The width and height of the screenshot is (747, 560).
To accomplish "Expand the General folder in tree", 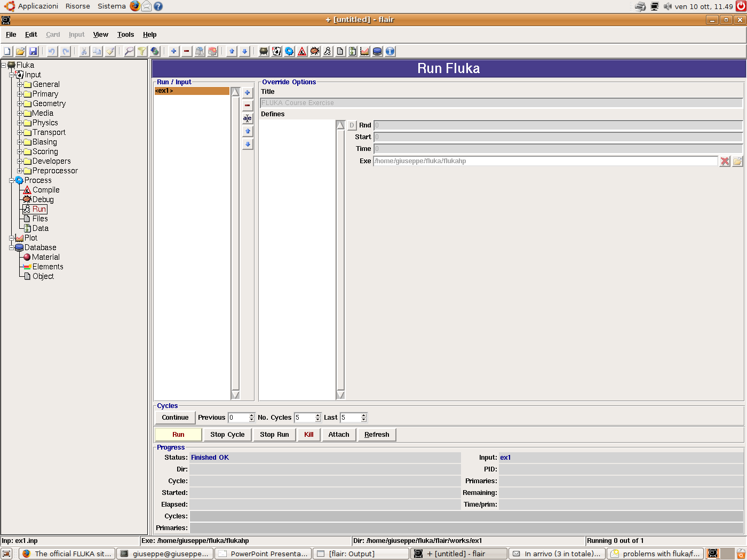I will point(20,84).
